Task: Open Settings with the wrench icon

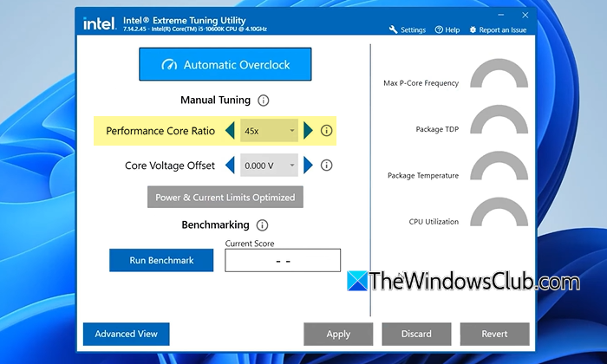Action: [408, 29]
